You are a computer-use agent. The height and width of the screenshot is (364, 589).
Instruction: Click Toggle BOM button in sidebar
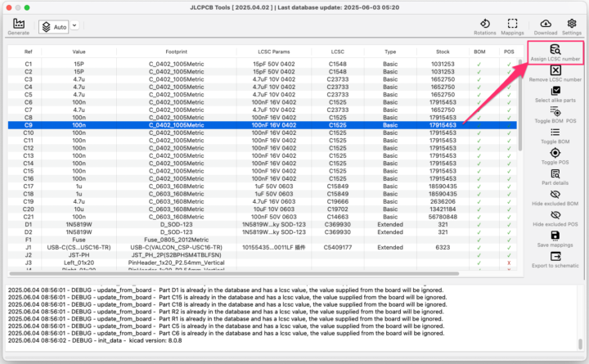[555, 135]
